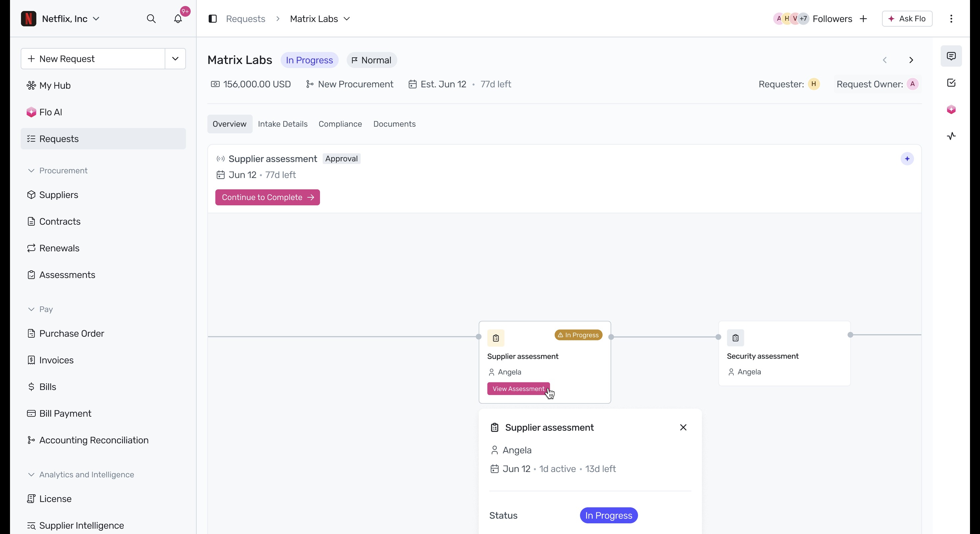980x534 pixels.
Task: Click the Followers label
Action: point(832,19)
